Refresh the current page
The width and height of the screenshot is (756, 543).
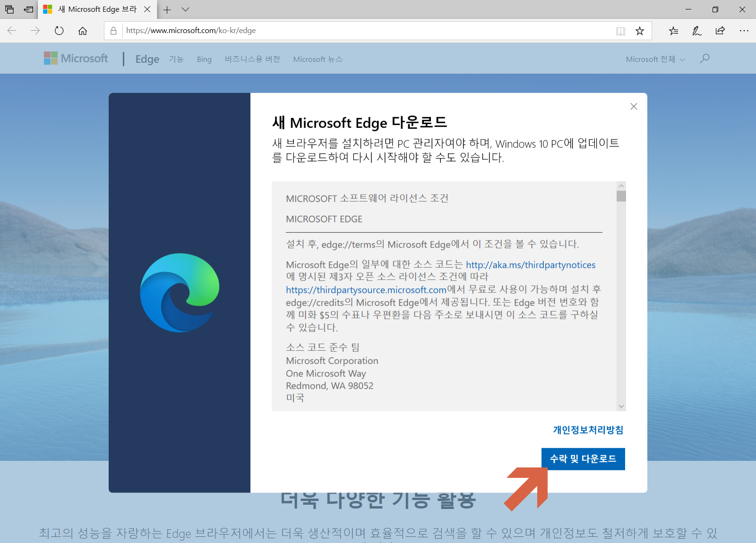(59, 31)
